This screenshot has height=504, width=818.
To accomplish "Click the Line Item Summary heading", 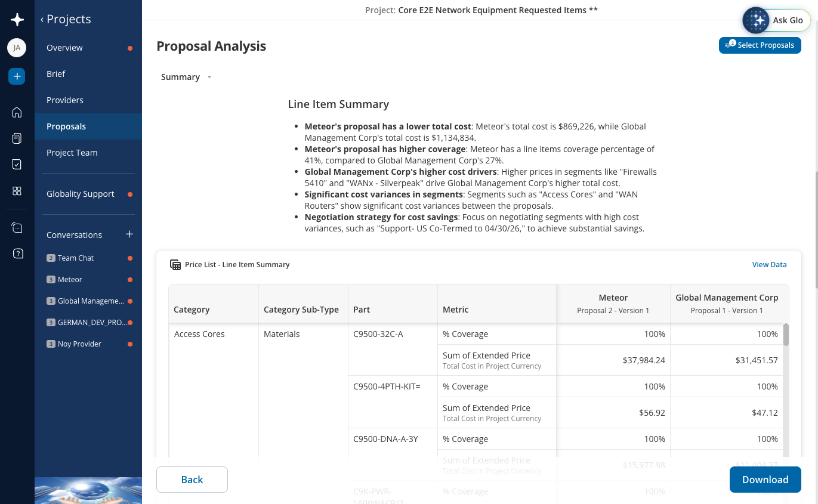I will click(338, 104).
